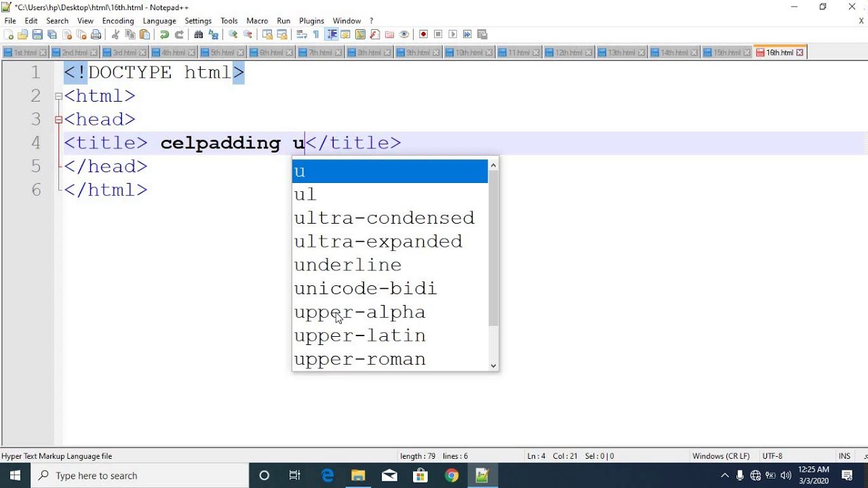Close the 16th.html tab
This screenshot has height=488, width=868.
coord(800,53)
